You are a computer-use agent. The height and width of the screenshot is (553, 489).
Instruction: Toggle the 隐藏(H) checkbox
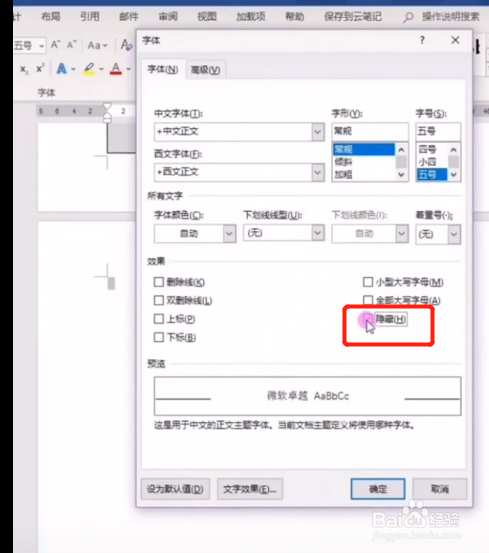368,319
